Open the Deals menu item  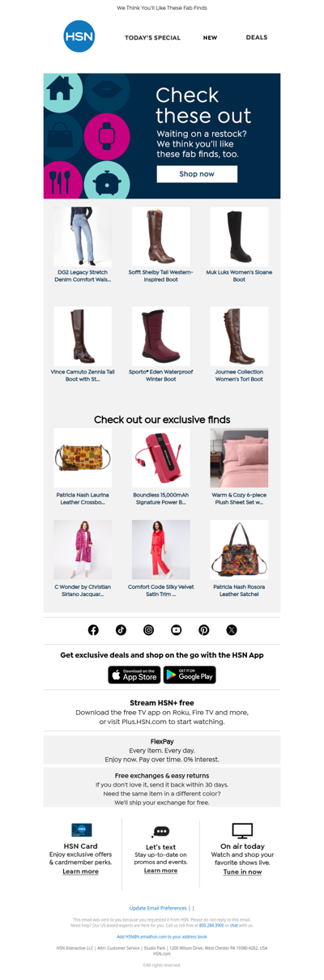click(x=257, y=37)
